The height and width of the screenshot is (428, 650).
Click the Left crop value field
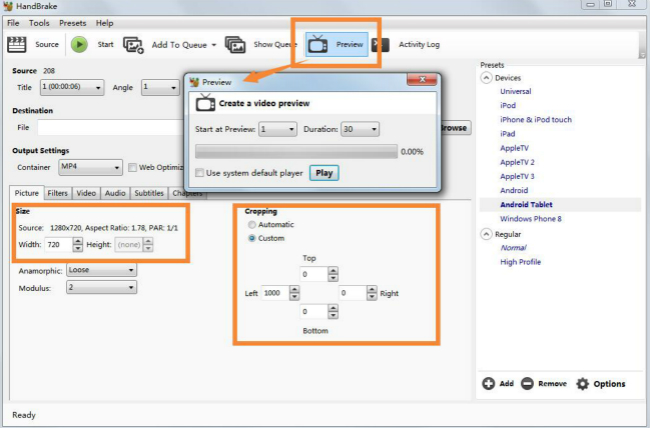coord(275,293)
